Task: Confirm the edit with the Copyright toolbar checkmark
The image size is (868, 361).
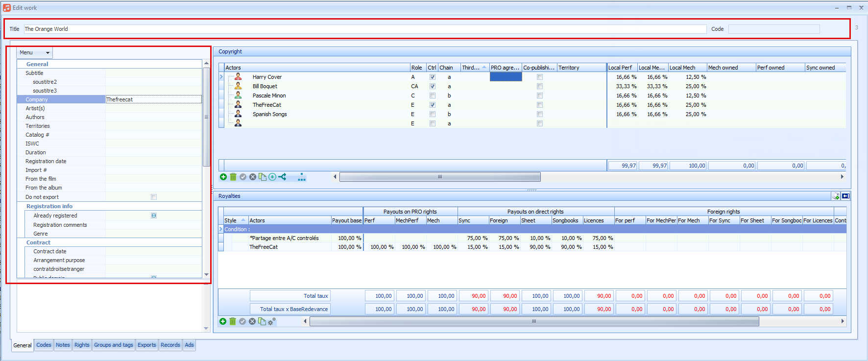Action: (243, 177)
